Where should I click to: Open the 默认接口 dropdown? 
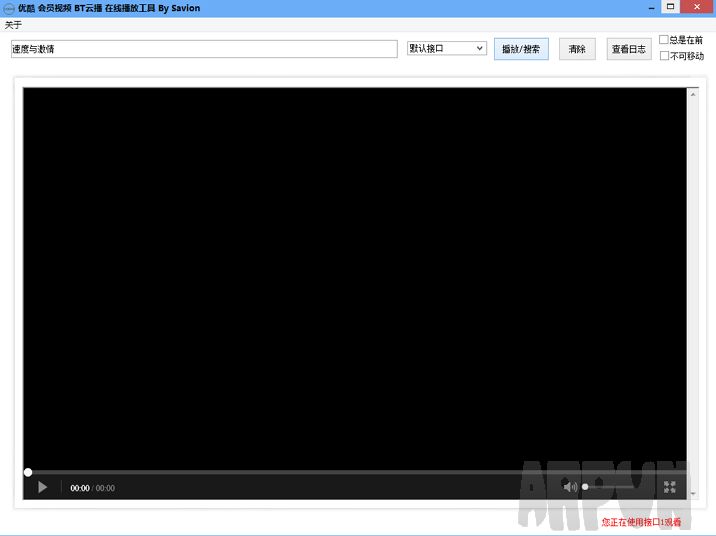[x=446, y=48]
